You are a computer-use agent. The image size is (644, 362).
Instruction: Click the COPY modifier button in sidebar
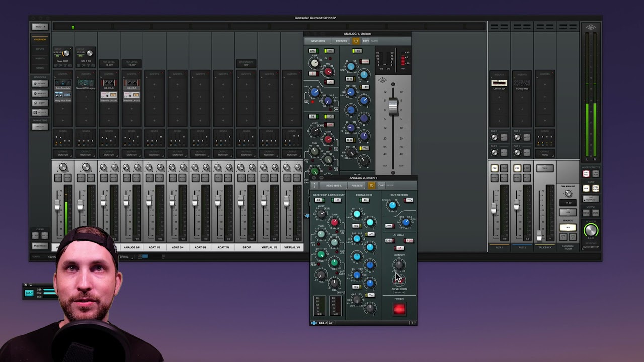pos(40,103)
